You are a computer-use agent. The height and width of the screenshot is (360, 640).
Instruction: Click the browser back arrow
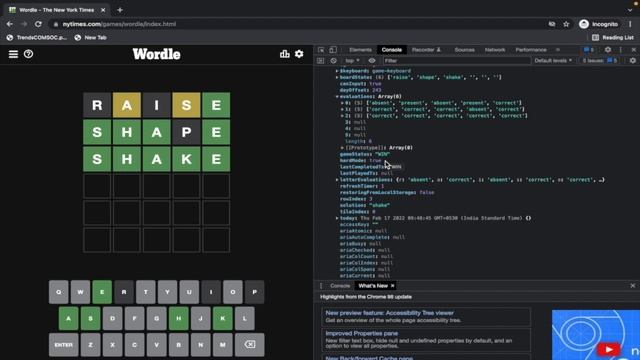click(x=9, y=24)
